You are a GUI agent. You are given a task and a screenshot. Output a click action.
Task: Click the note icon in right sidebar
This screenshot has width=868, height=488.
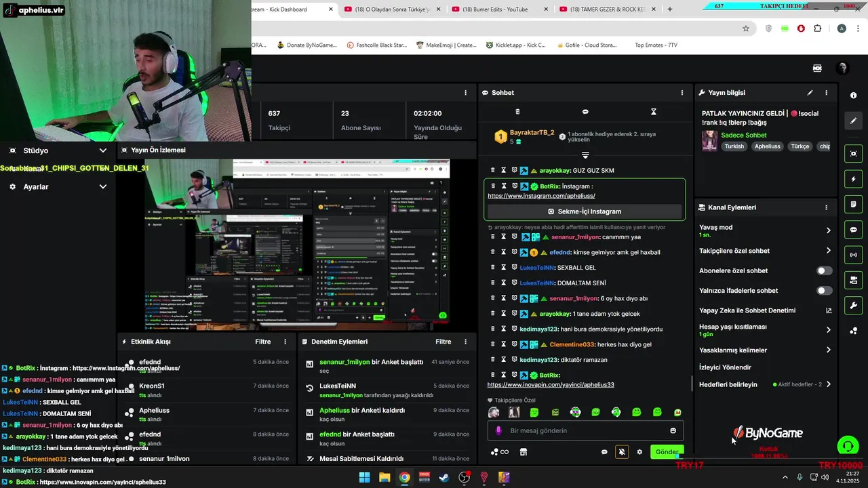pyautogui.click(x=854, y=204)
